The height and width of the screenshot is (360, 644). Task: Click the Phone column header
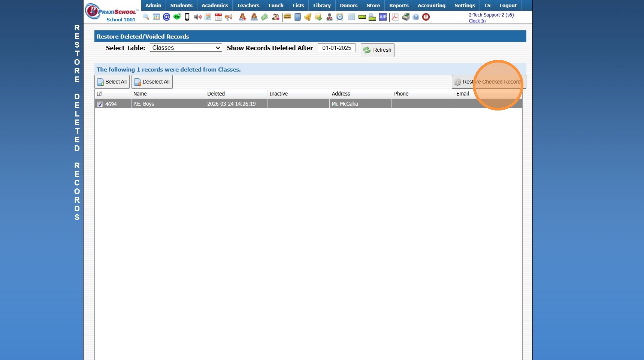[x=423, y=94]
